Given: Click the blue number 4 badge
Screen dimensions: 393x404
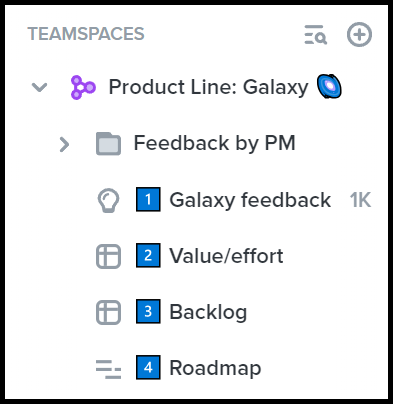Looking at the screenshot, I should 148,368.
